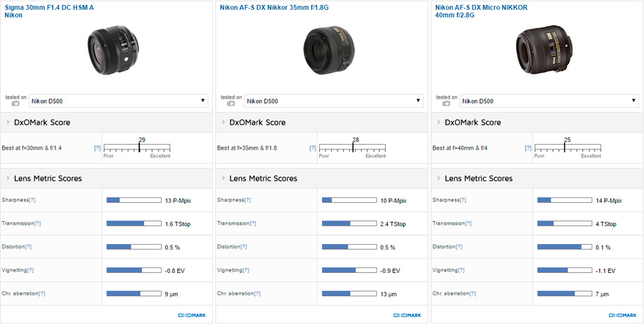The width and height of the screenshot is (644, 324).
Task: Click Vignetting help [?] in Micro NIKKOR 40mm column
Action: (461, 270)
